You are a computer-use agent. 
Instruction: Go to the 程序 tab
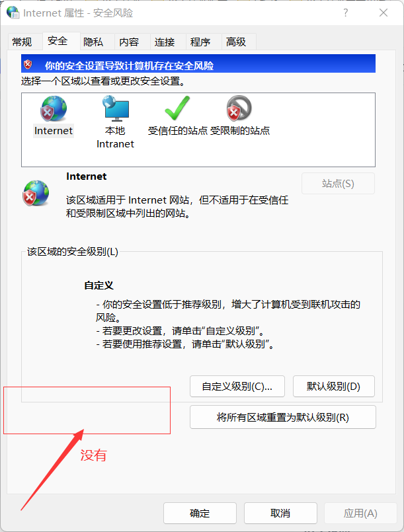point(200,42)
